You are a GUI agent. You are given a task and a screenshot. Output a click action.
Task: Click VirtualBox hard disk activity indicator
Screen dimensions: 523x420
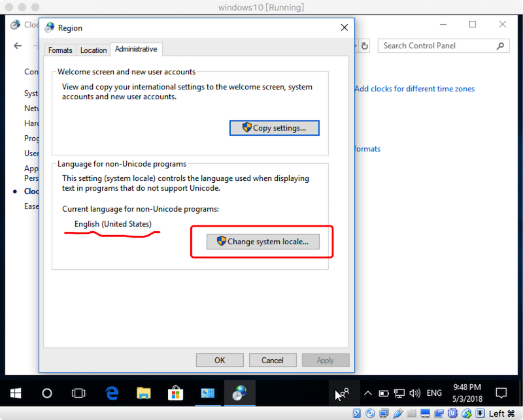coord(356,413)
